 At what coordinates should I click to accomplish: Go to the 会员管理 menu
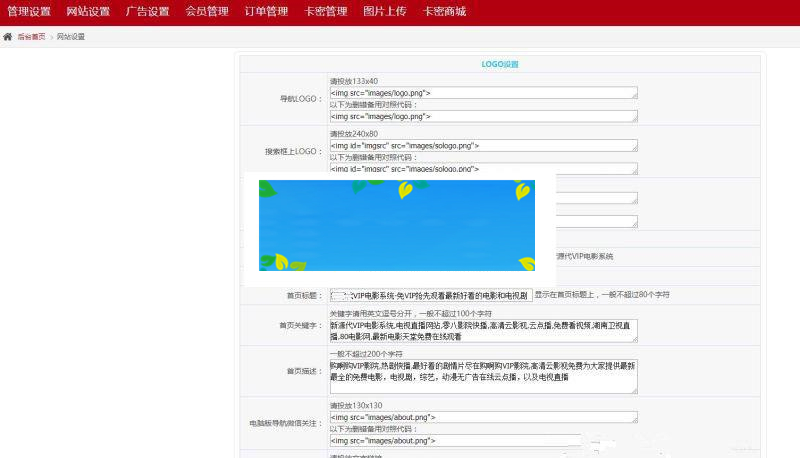pyautogui.click(x=207, y=12)
